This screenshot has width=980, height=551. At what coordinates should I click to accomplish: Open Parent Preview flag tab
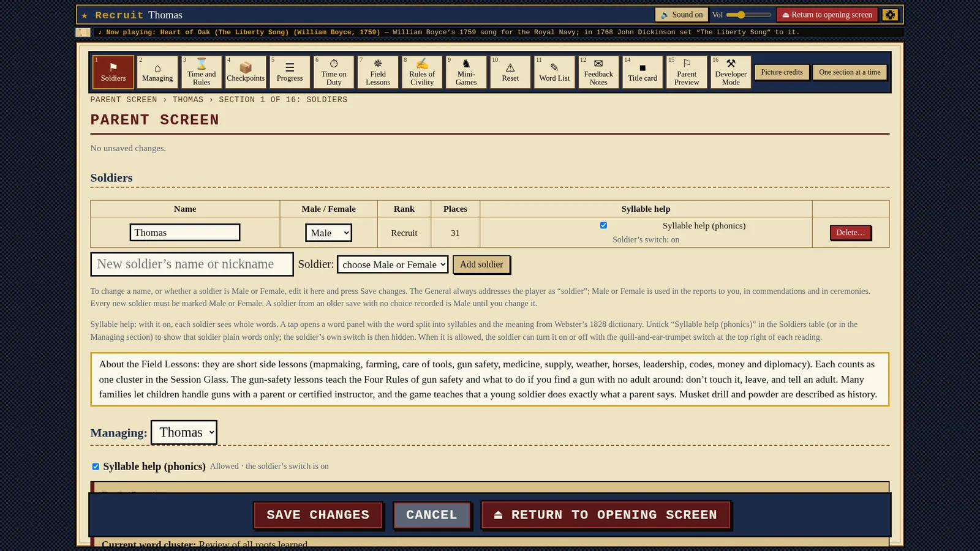click(x=687, y=72)
